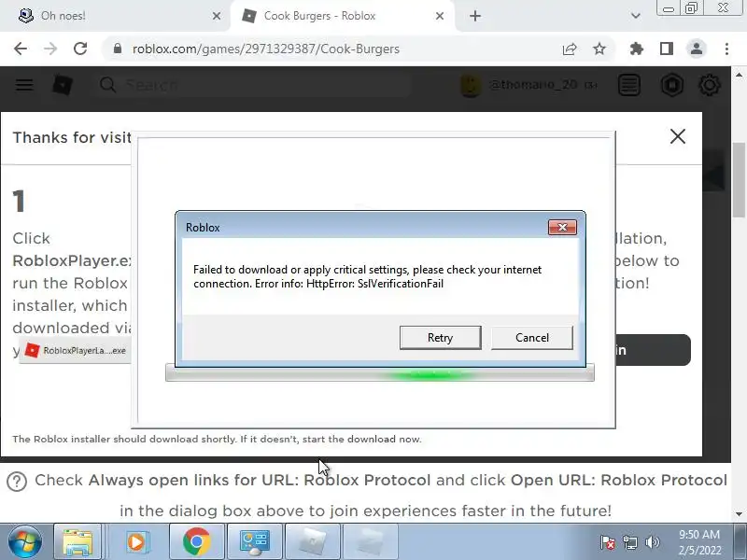Screen dimensions: 747x560
Task: Open the Chrome three-dot menu
Action: point(726,49)
